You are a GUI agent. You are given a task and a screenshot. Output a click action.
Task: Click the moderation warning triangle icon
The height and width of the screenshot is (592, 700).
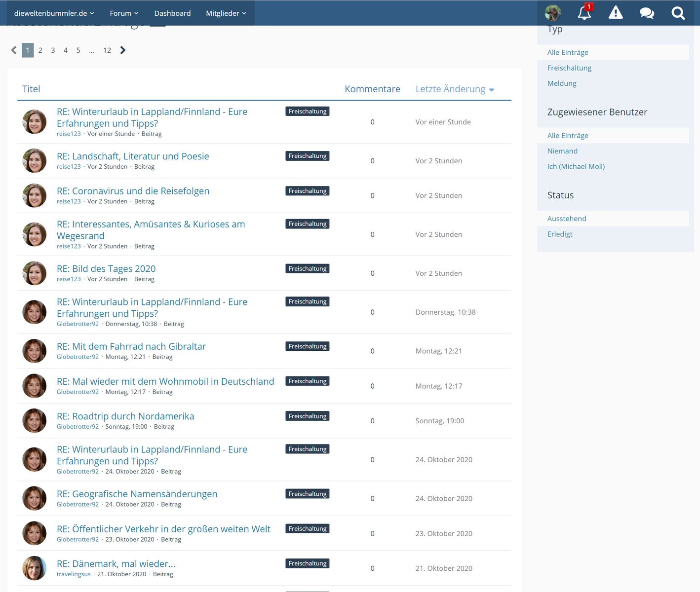click(x=616, y=13)
